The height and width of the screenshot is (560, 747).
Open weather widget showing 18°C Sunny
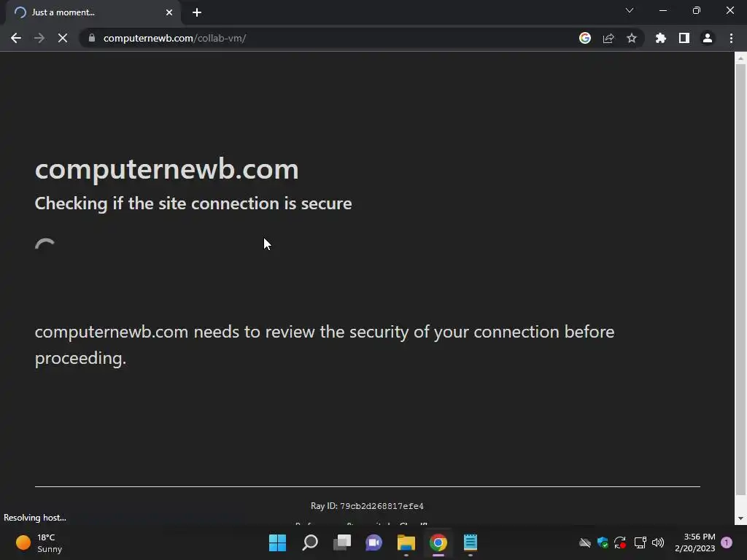[39, 542]
